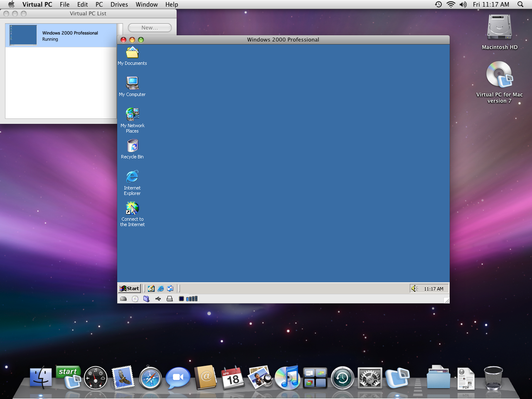Image resolution: width=532 pixels, height=399 pixels.
Task: Open Address Book from the Dock
Action: click(205, 378)
